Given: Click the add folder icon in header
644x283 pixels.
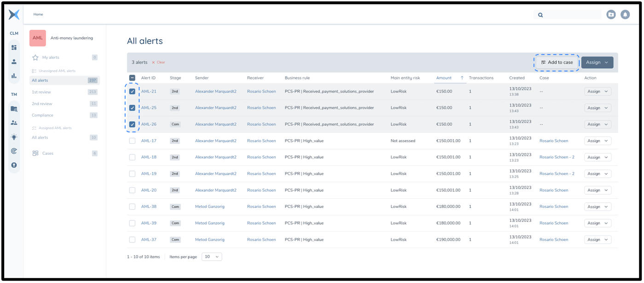Looking at the screenshot, I should (611, 15).
